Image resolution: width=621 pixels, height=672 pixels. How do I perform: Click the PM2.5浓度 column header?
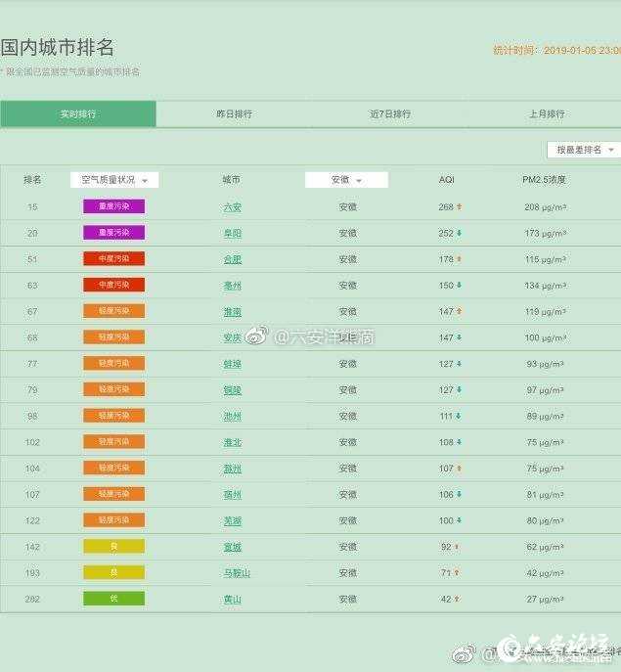544,180
